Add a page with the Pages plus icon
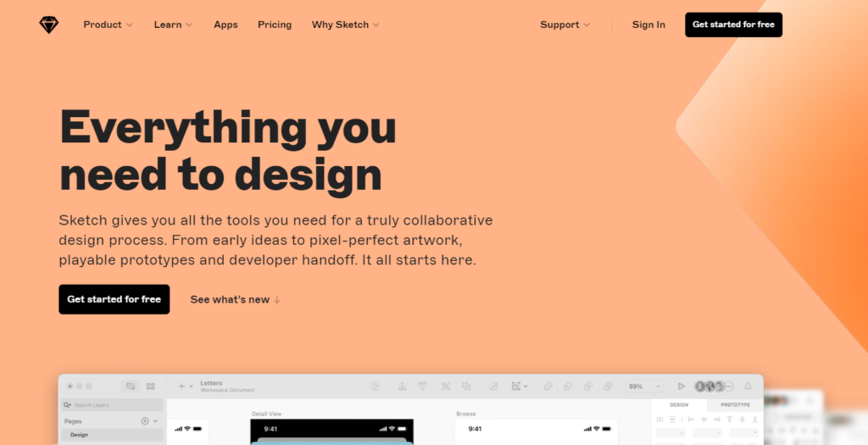 145,421
